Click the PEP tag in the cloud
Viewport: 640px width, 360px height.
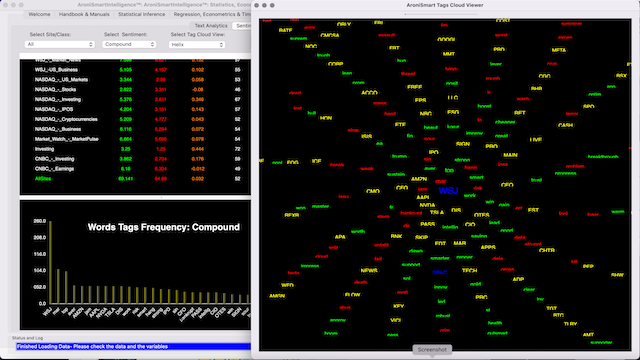point(588,267)
